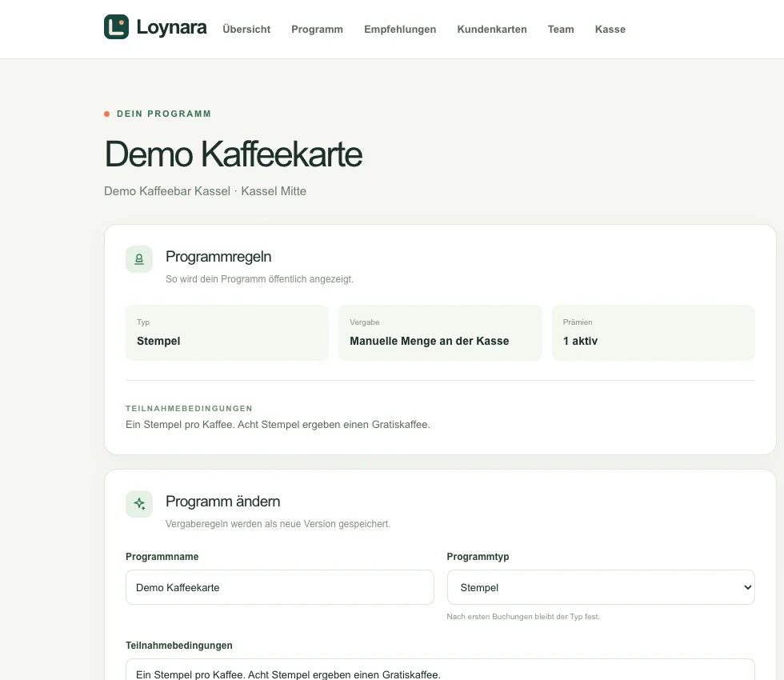784x680 pixels.
Task: Open the Kasse page
Action: [x=610, y=30]
